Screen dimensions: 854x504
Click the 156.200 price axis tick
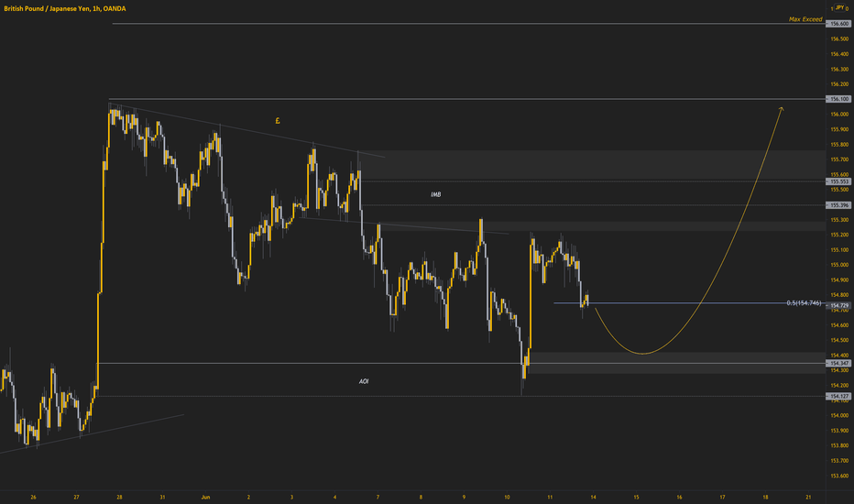[839, 84]
